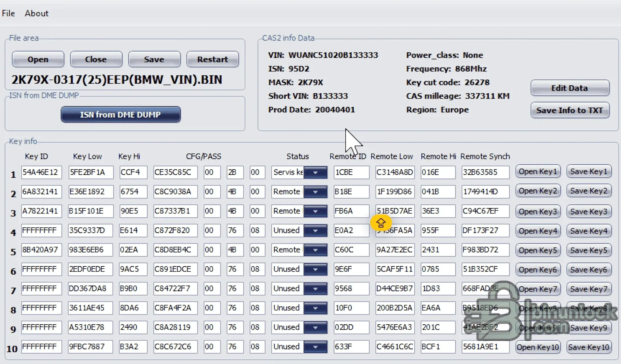Screen dimensions: 621x364
Task: Expand the Status dropdown for key 10
Action: pyautogui.click(x=315, y=347)
